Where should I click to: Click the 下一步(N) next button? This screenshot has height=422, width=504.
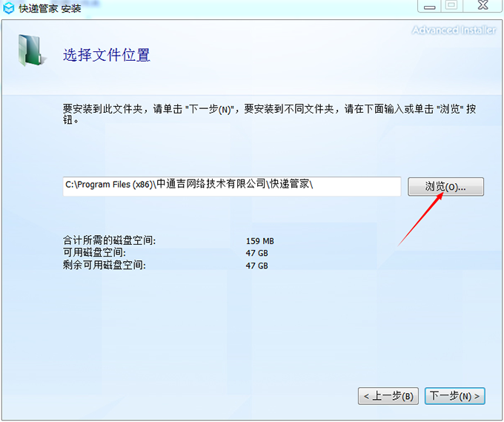(x=454, y=395)
